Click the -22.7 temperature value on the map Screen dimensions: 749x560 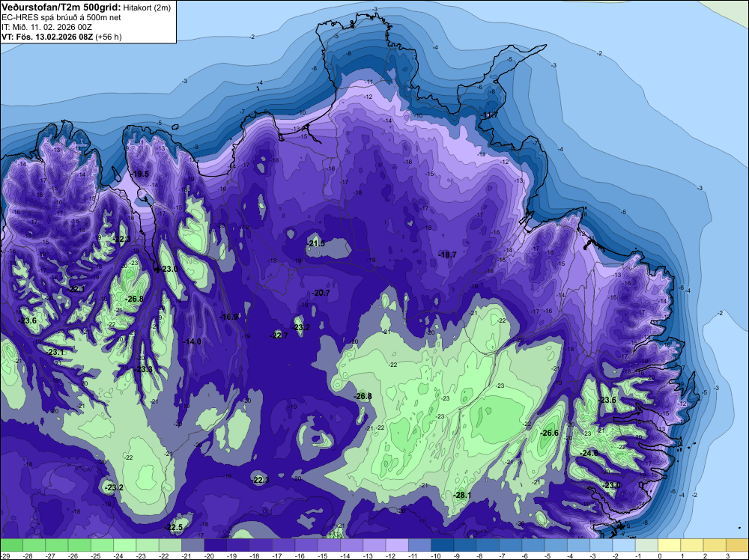point(279,335)
